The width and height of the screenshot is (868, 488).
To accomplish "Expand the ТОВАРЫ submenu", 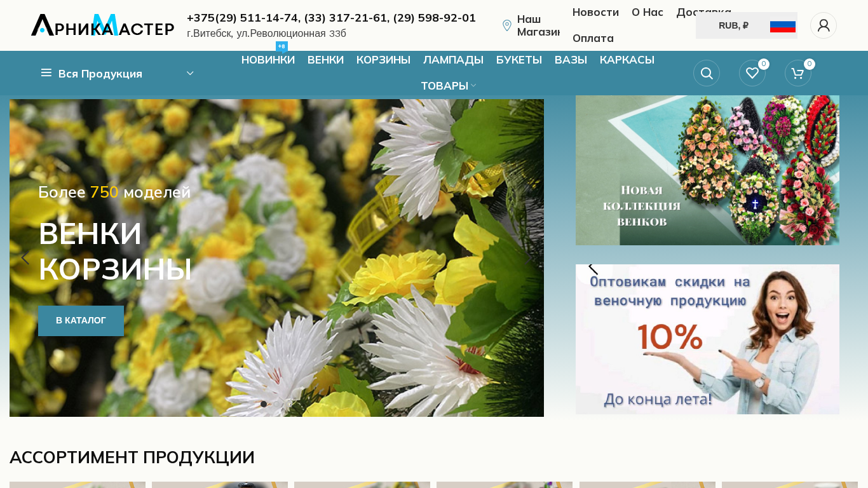I will [448, 86].
